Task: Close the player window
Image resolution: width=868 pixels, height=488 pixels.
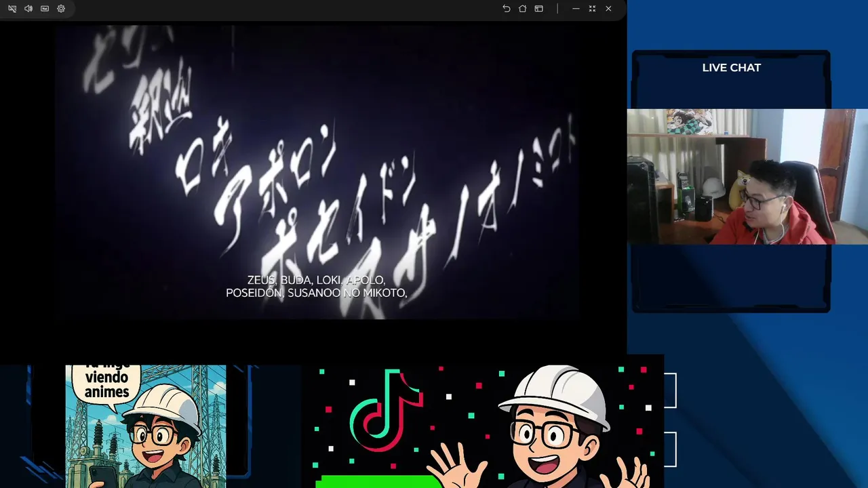Action: tap(608, 9)
